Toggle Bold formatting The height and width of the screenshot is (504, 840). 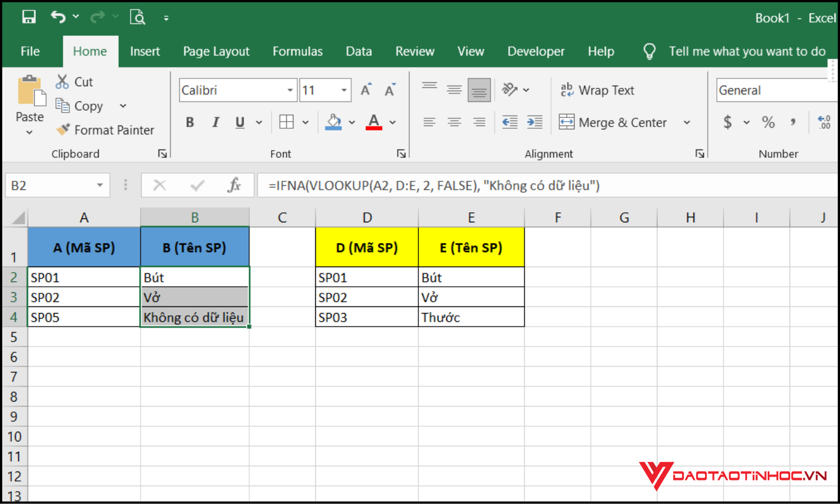tap(190, 122)
